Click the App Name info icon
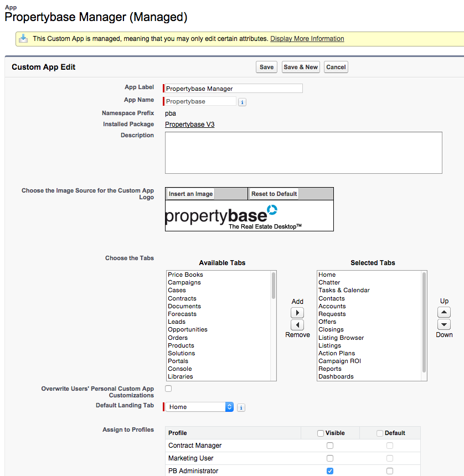 [x=242, y=102]
